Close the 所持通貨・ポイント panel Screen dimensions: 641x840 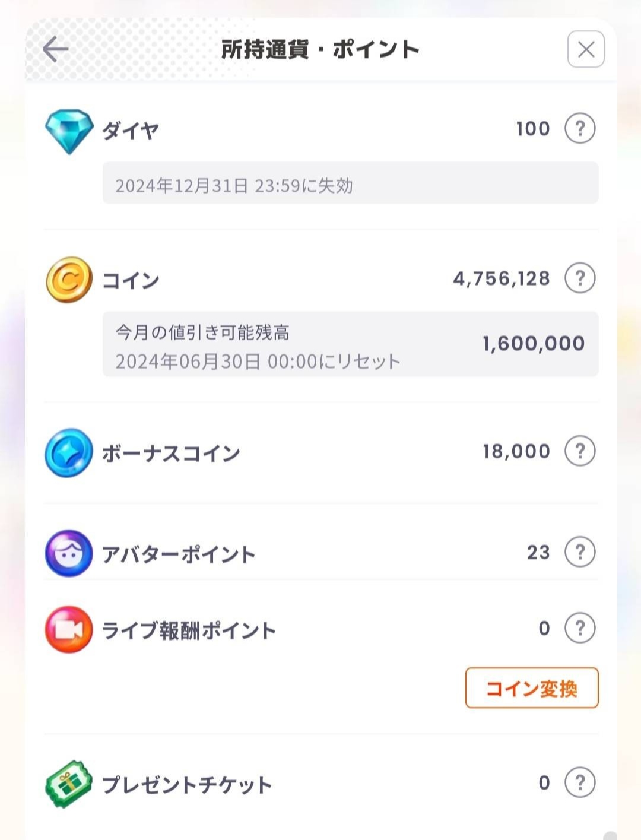pyautogui.click(x=586, y=49)
